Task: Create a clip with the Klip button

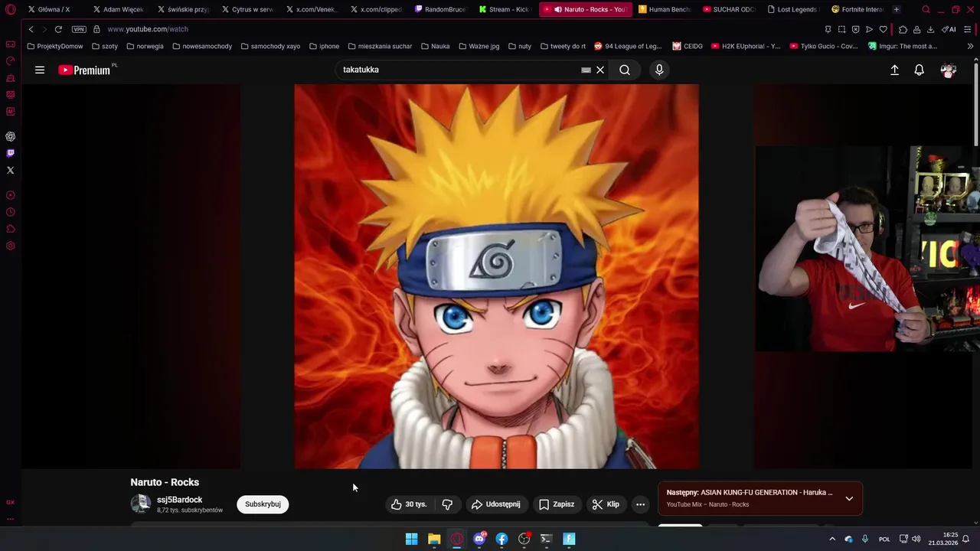Action: pos(606,504)
